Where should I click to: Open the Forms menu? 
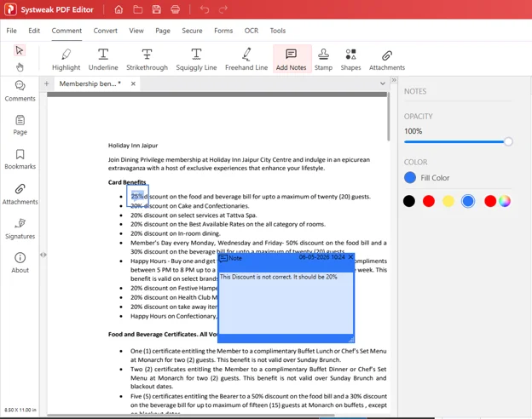click(x=223, y=31)
